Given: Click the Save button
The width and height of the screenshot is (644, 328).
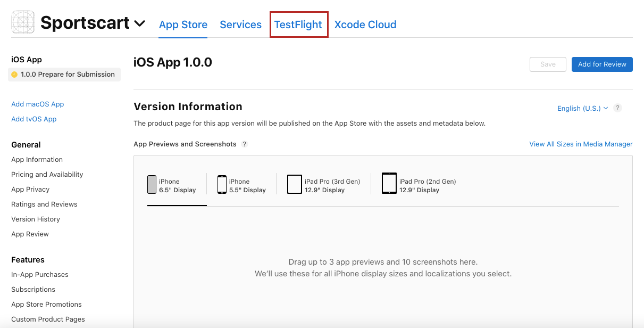Looking at the screenshot, I should click(x=548, y=64).
